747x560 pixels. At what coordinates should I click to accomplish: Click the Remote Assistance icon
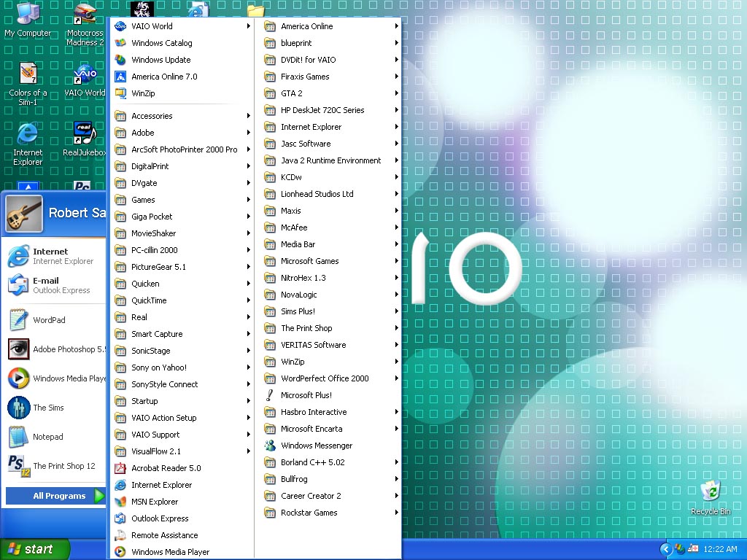coord(120,535)
